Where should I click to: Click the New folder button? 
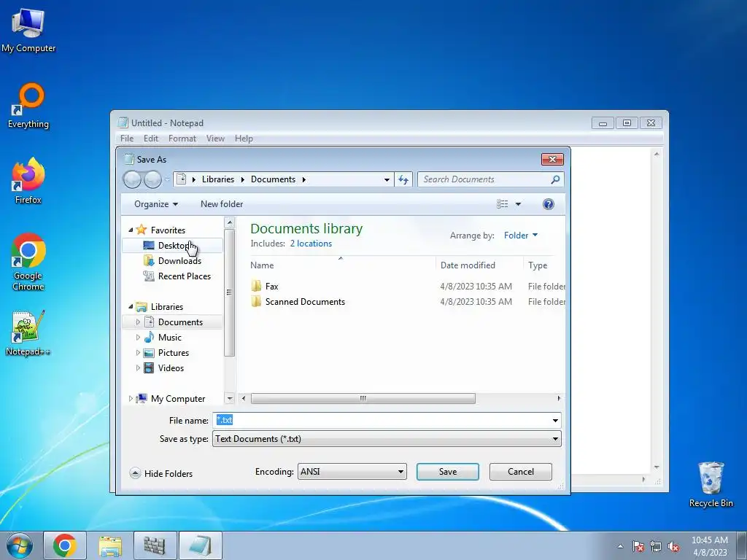click(222, 204)
